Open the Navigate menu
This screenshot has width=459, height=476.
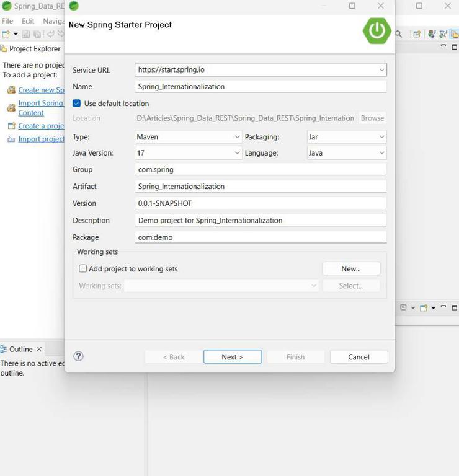coord(53,21)
